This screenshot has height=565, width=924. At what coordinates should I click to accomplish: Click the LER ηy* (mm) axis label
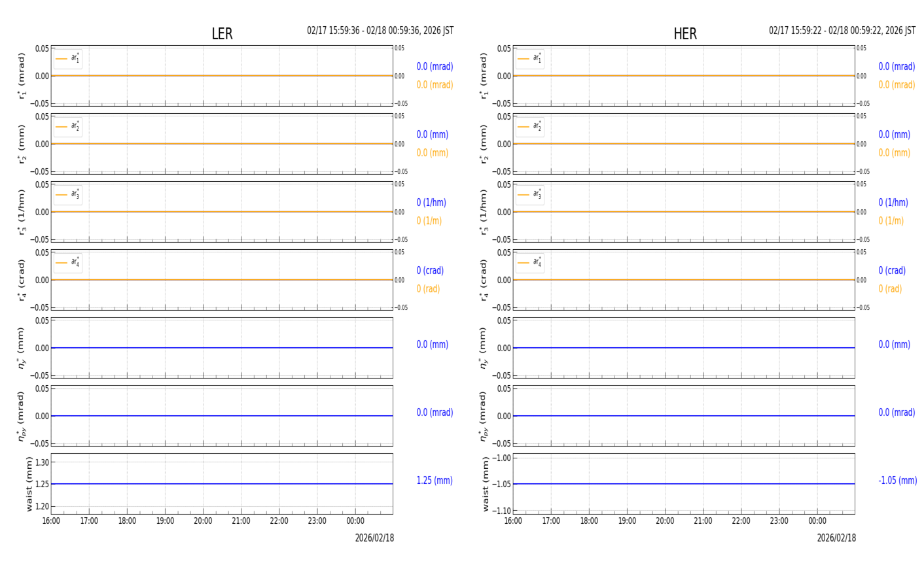(x=21, y=348)
